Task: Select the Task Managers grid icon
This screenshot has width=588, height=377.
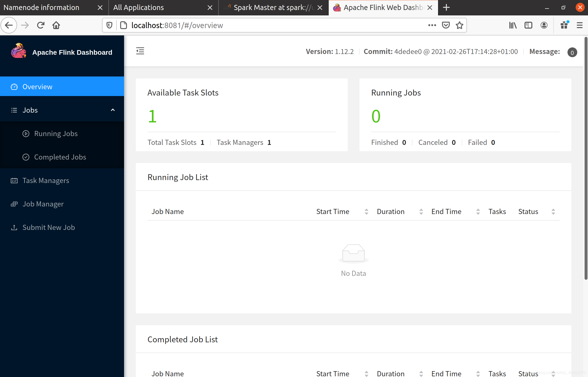Action: [14, 180]
